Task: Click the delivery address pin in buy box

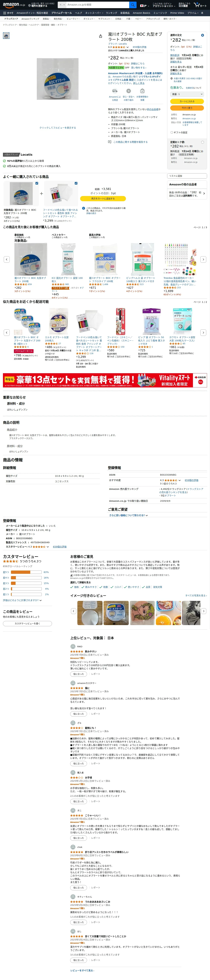Action: [172, 78]
